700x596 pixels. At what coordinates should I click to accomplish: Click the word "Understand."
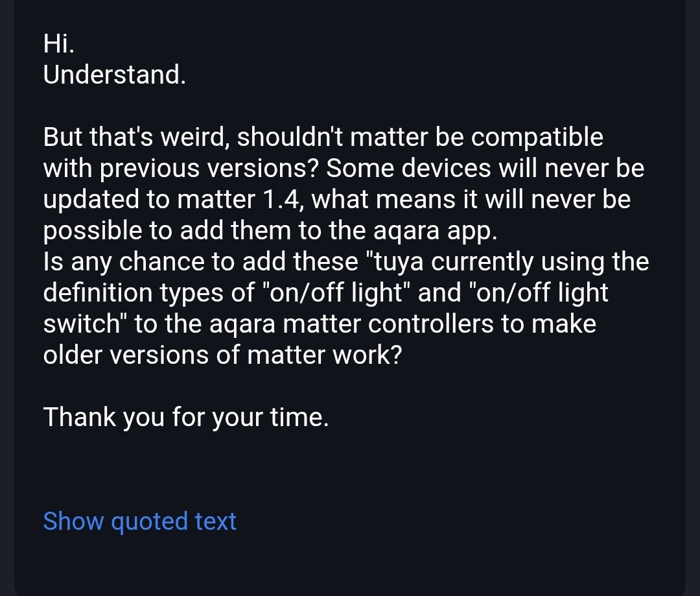114,75
